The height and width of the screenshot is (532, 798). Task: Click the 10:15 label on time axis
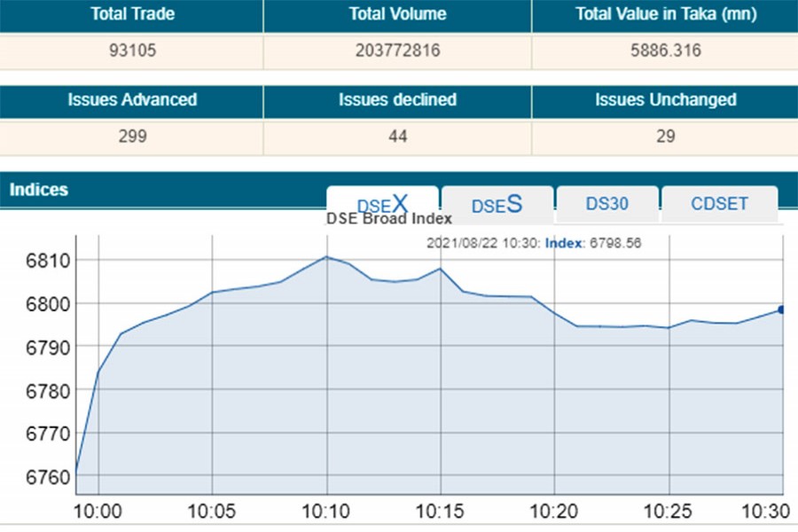441,512
